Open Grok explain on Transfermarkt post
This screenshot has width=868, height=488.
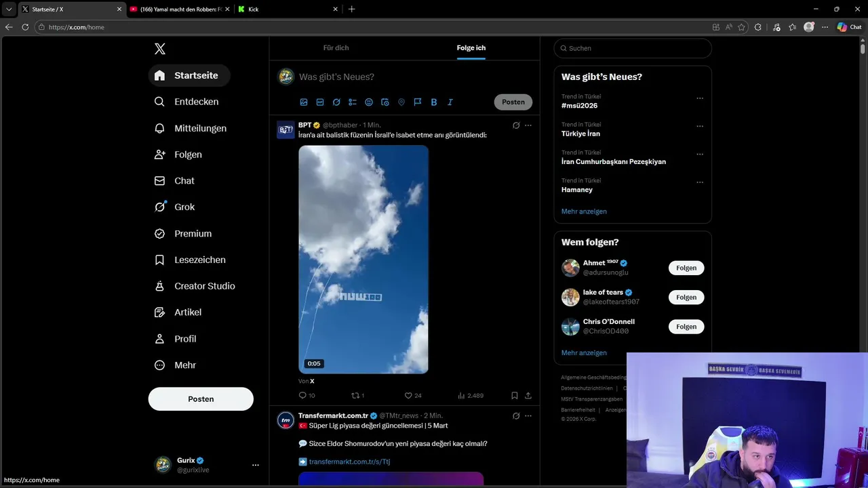(516, 415)
